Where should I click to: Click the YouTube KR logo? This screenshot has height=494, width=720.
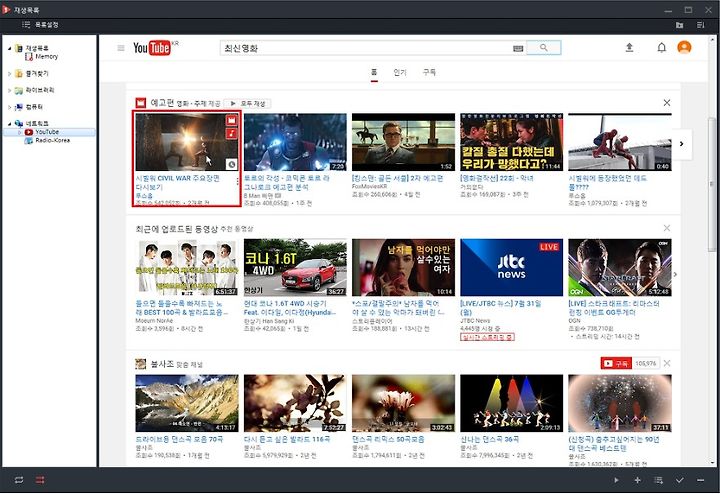(155, 48)
